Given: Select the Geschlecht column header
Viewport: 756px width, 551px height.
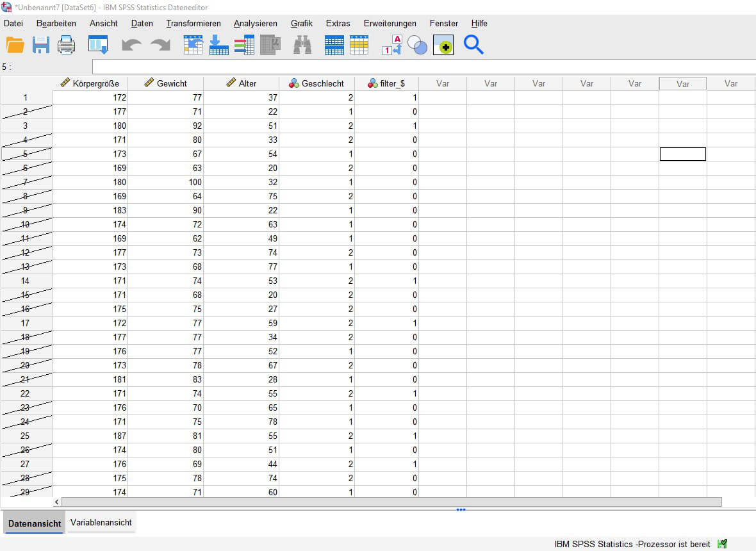Looking at the screenshot, I should (317, 83).
